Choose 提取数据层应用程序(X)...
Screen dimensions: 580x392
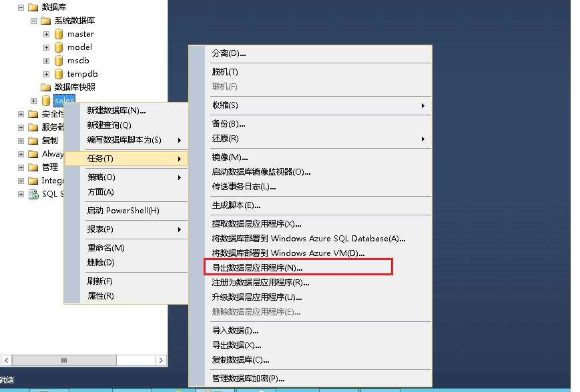click(x=310, y=224)
